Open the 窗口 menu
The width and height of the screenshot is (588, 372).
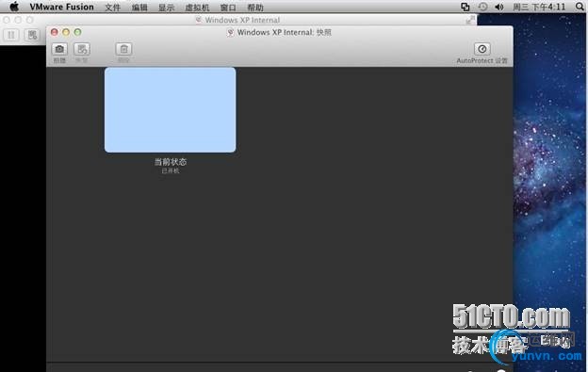coord(228,8)
